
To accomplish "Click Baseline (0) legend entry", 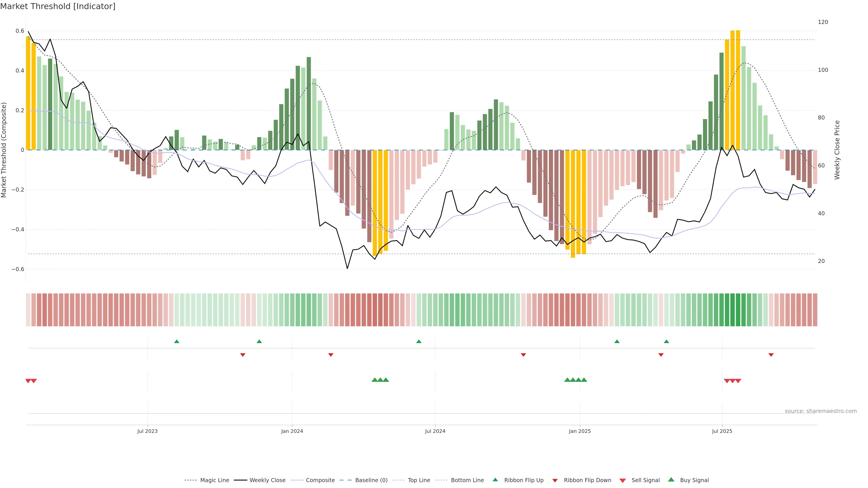I will tap(371, 480).
